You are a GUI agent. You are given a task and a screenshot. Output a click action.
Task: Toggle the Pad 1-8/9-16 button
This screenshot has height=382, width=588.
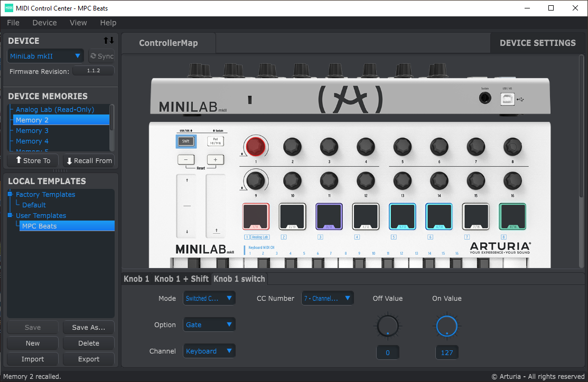[216, 141]
